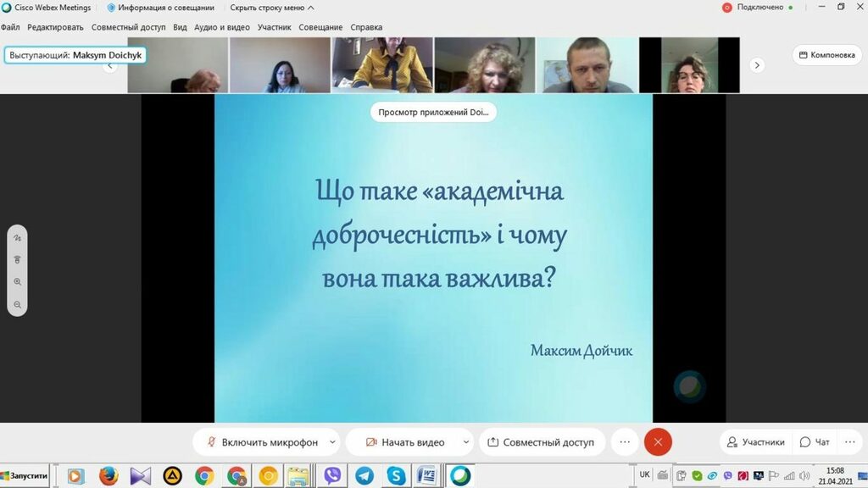Image resolution: width=868 pixels, height=488 pixels.
Task: Expand the video options arrow
Action: [466, 442]
